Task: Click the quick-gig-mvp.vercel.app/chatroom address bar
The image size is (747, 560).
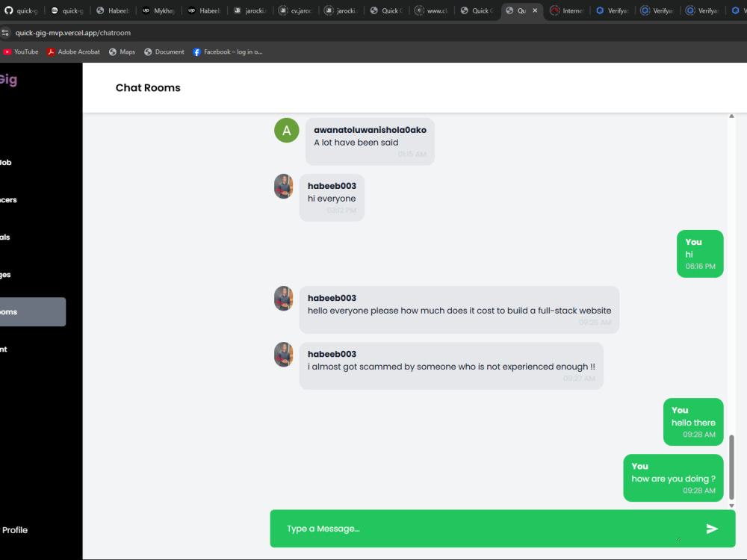Action: click(x=73, y=33)
